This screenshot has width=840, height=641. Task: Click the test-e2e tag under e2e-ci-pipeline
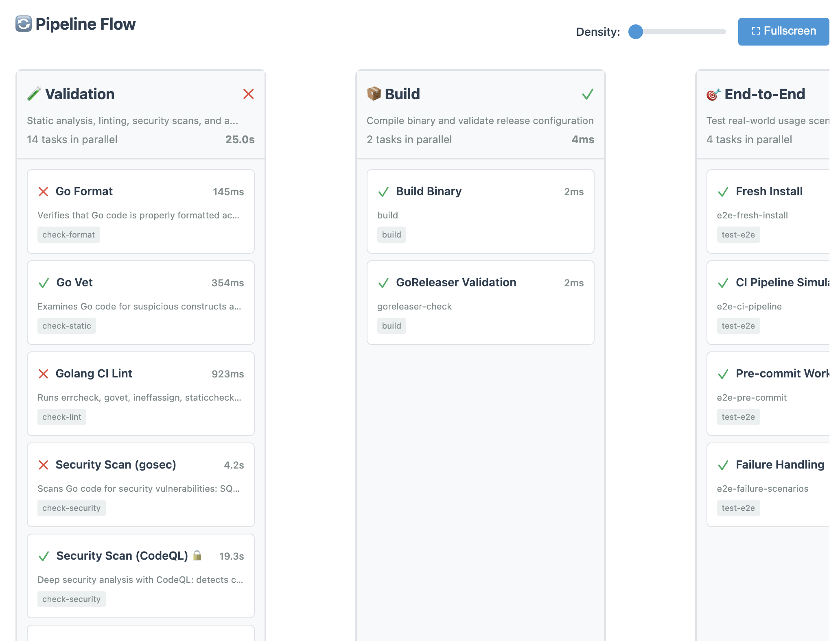click(738, 326)
